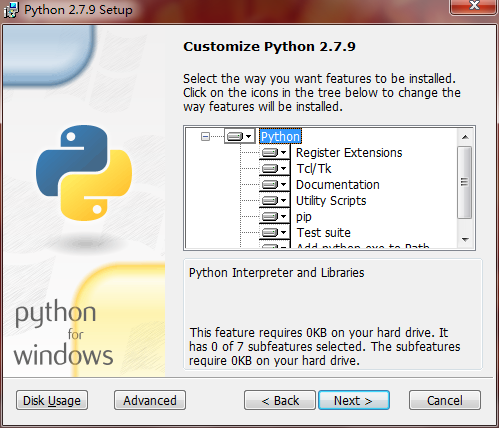Viewport: 499px width, 428px height.
Task: Open the Utility Scripts feature drive icon dropdown
Action: (275, 200)
